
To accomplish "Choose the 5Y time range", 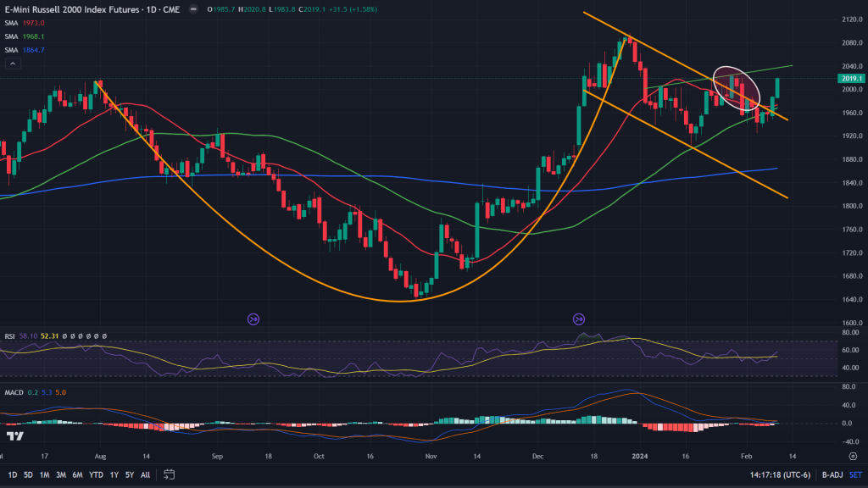I will [129, 474].
